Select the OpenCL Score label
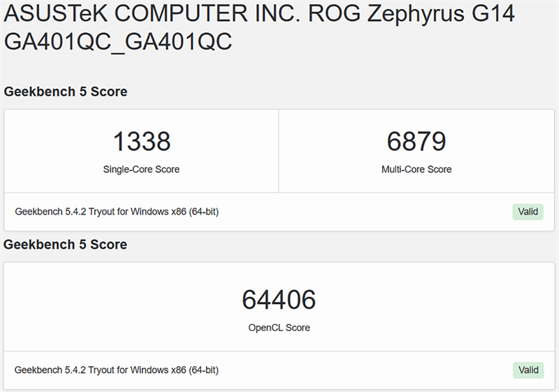Viewport: 559px width, 392px height. click(x=279, y=328)
